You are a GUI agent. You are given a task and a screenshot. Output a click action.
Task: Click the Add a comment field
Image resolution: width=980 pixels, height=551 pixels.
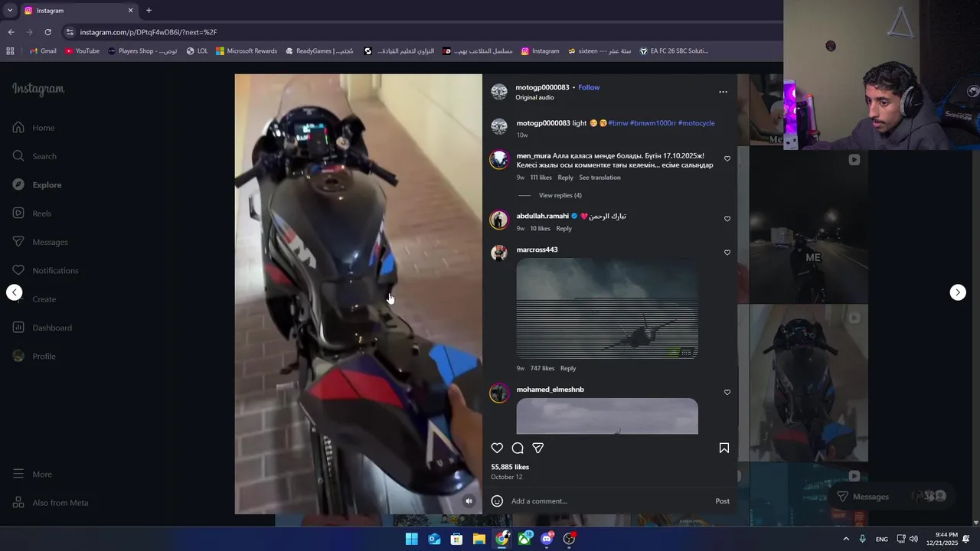tap(609, 501)
